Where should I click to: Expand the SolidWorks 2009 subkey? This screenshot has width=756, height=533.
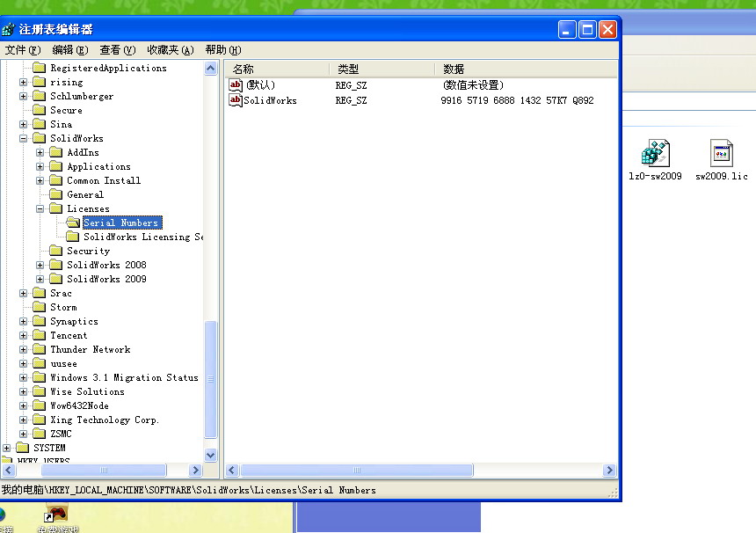pyautogui.click(x=40, y=279)
